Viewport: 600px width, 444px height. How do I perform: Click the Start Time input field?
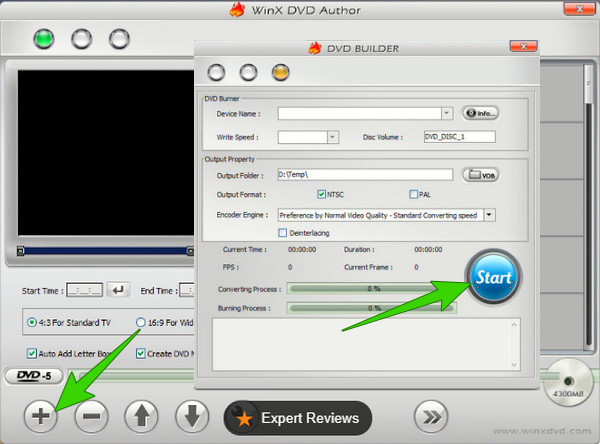[85, 290]
